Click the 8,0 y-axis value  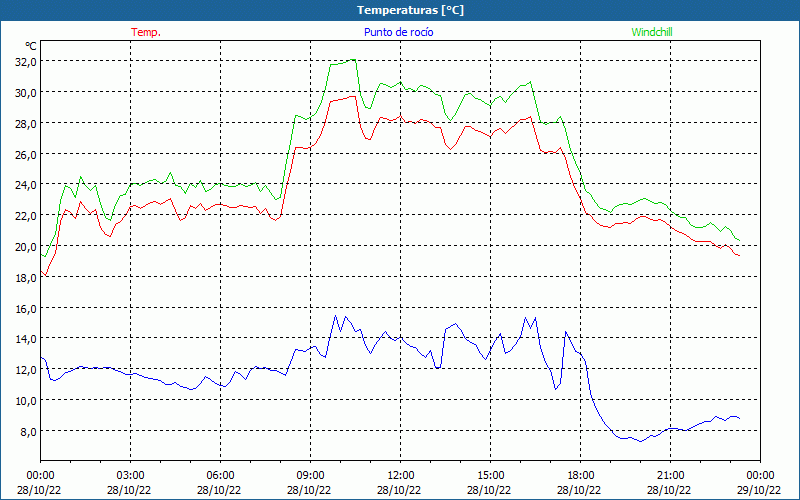(x=29, y=431)
